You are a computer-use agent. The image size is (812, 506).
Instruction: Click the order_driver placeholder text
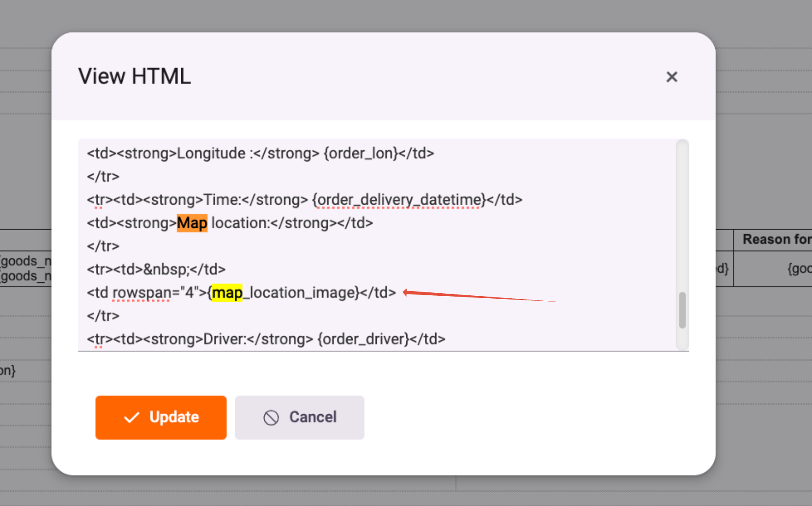(363, 339)
